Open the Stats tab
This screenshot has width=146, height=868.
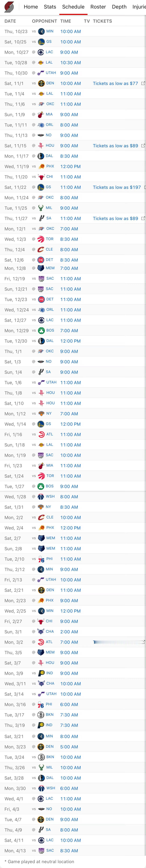pyautogui.click(x=50, y=7)
